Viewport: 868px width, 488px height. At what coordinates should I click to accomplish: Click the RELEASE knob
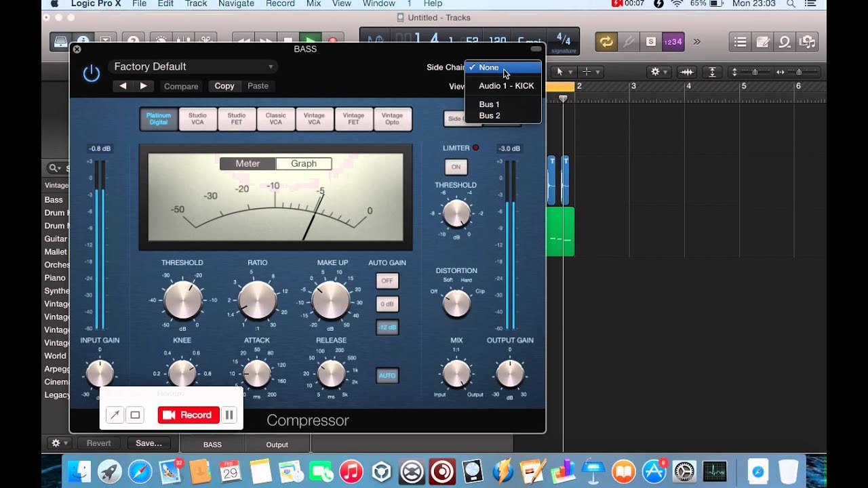coord(331,373)
